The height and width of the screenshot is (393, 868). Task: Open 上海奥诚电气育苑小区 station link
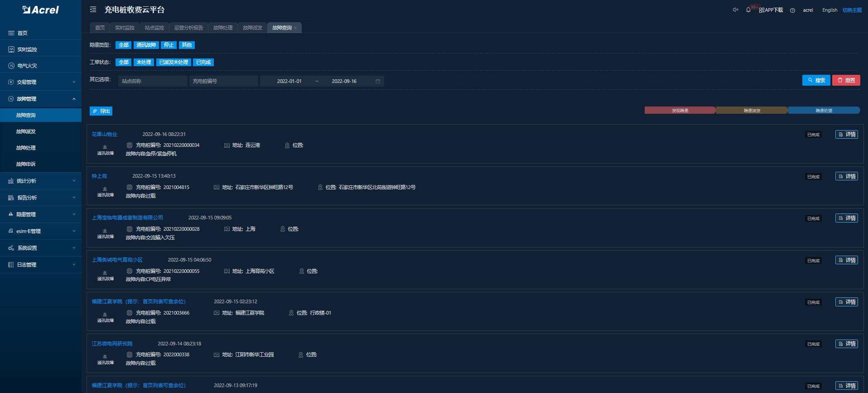(x=117, y=260)
